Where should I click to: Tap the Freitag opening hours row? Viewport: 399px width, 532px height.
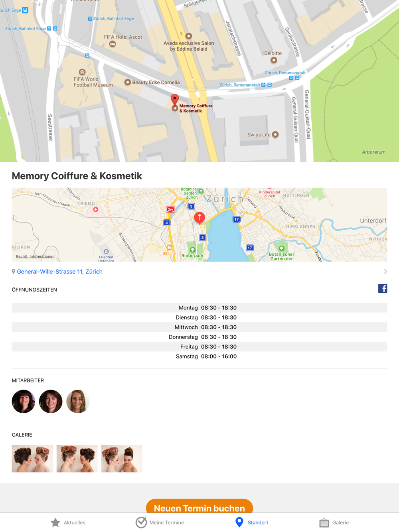click(199, 347)
